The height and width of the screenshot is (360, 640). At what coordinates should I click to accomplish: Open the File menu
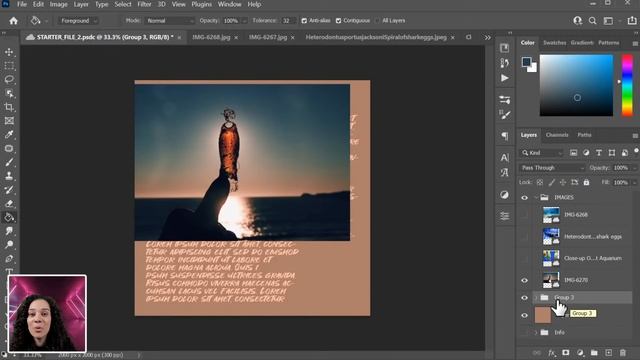coord(22,4)
